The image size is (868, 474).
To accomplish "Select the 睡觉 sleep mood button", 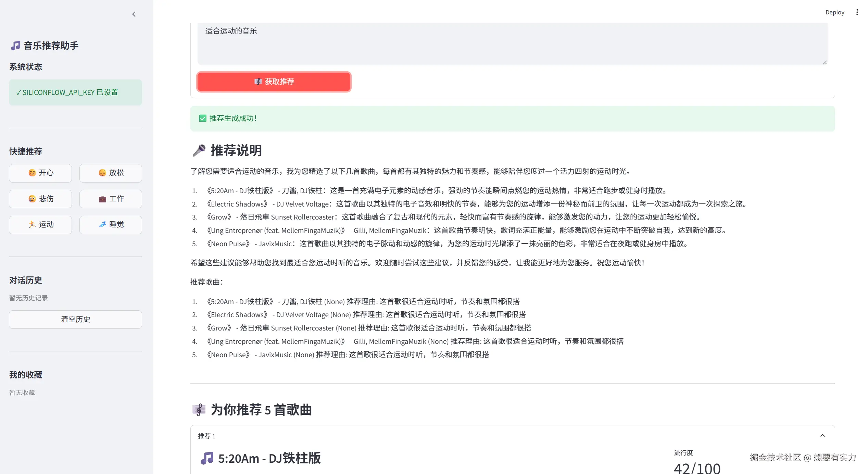I will click(x=110, y=225).
